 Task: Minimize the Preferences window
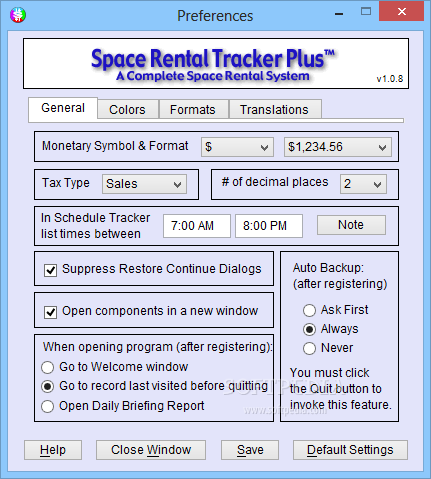(339, 14)
